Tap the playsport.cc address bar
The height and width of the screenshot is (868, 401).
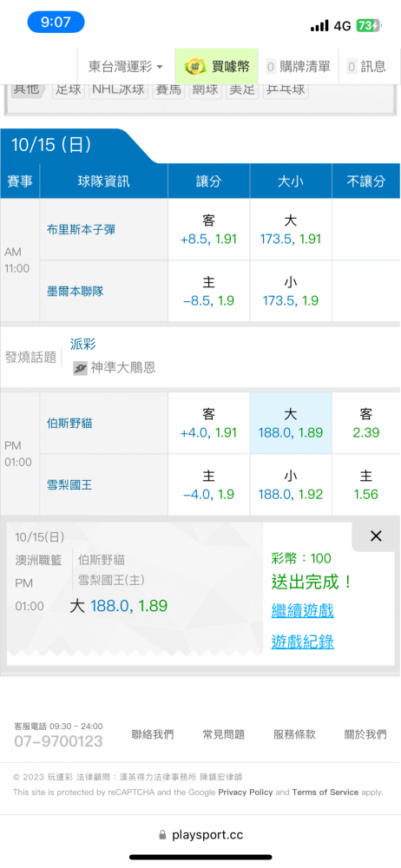point(200,835)
